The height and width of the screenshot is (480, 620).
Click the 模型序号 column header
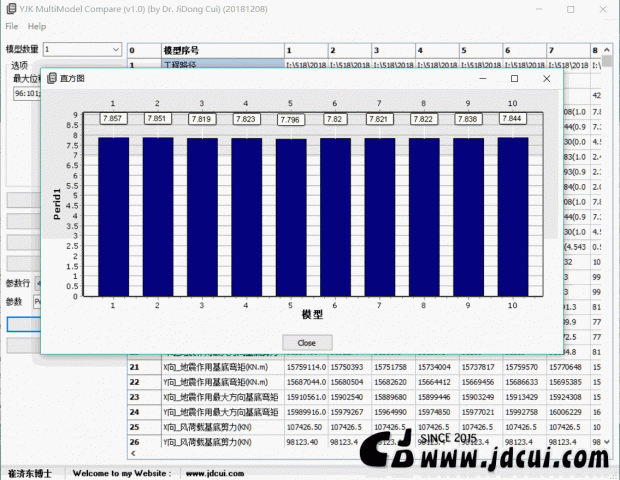tap(180, 49)
